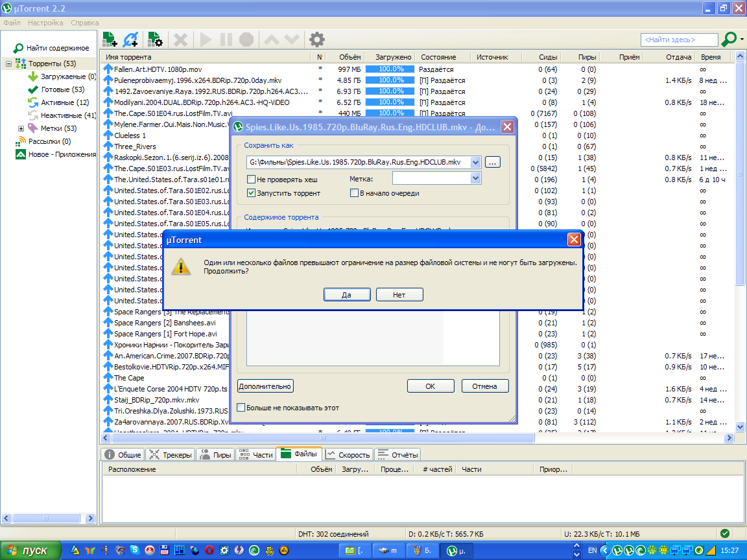The width and height of the screenshot is (747, 560).
Task: Open the save path dropdown arrow
Action: (x=475, y=163)
